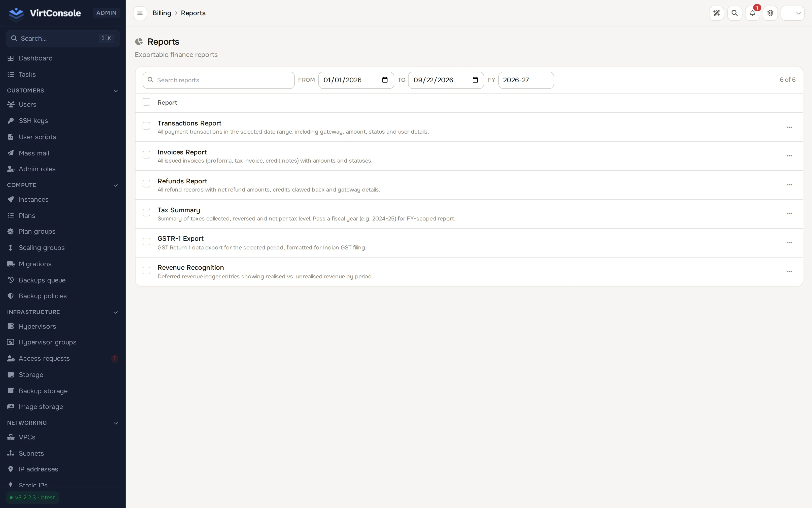
Task: Click the Scaling groups arrows icon
Action: pos(11,248)
